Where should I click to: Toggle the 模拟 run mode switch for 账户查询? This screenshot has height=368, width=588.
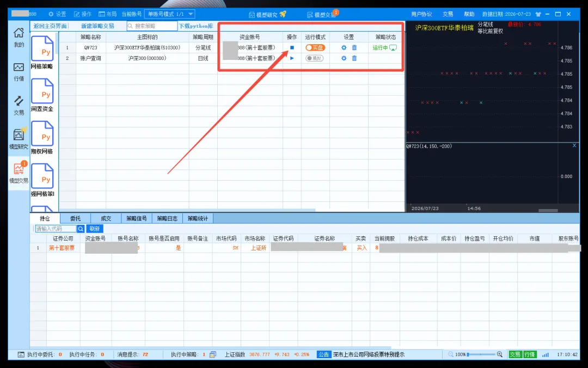click(x=314, y=58)
